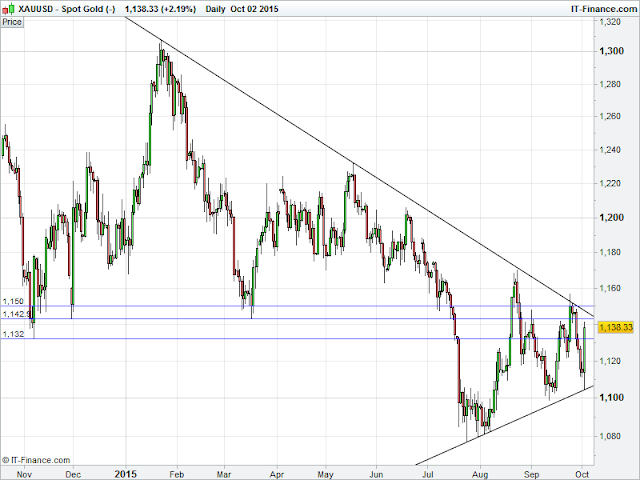Click the candlestick chart icon beside XAUUSD
The height and width of the screenshot is (480, 640).
[x=9, y=8]
